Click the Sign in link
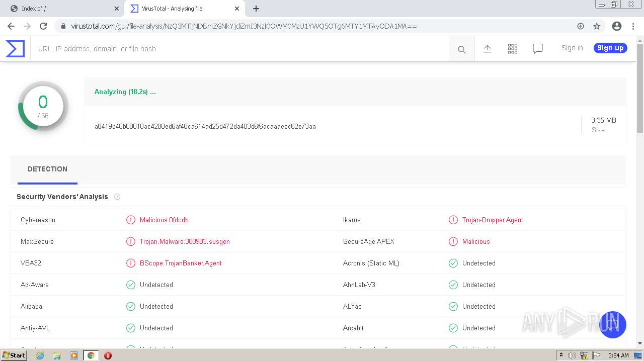644x362 pixels. pos(572,48)
